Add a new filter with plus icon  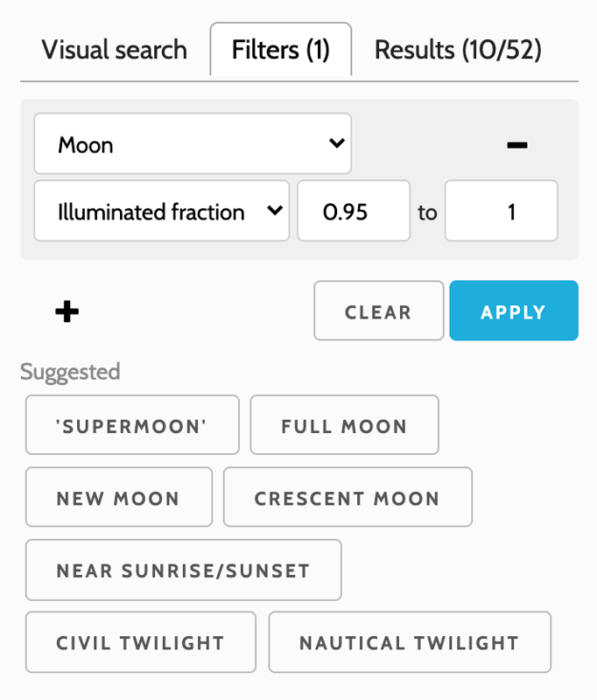[x=67, y=311]
